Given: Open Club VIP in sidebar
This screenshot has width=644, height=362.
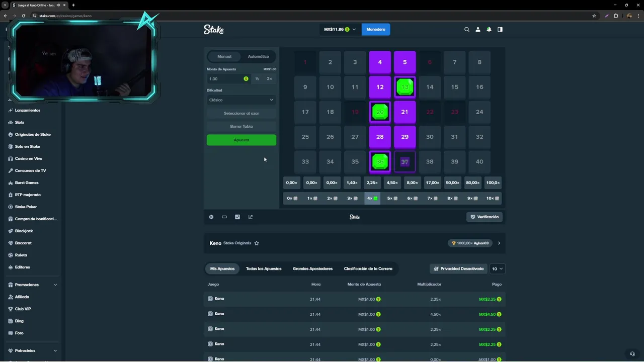Looking at the screenshot, I should pos(23,309).
